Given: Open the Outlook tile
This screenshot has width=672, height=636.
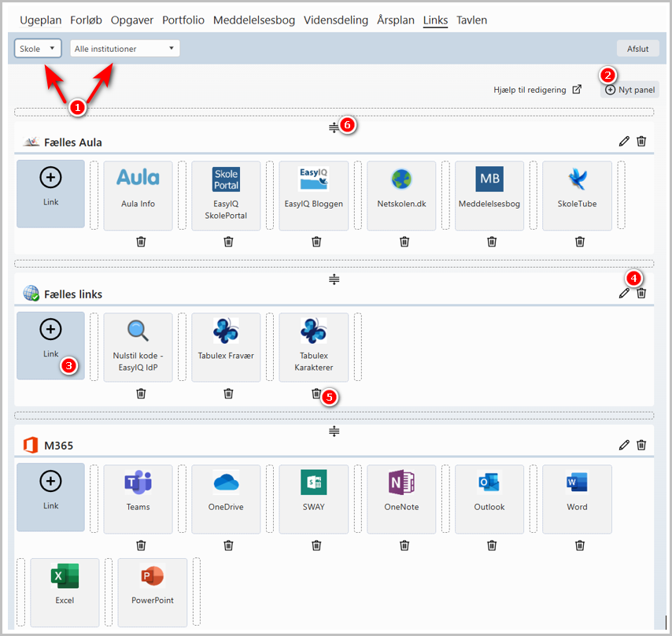Looking at the screenshot, I should [489, 499].
